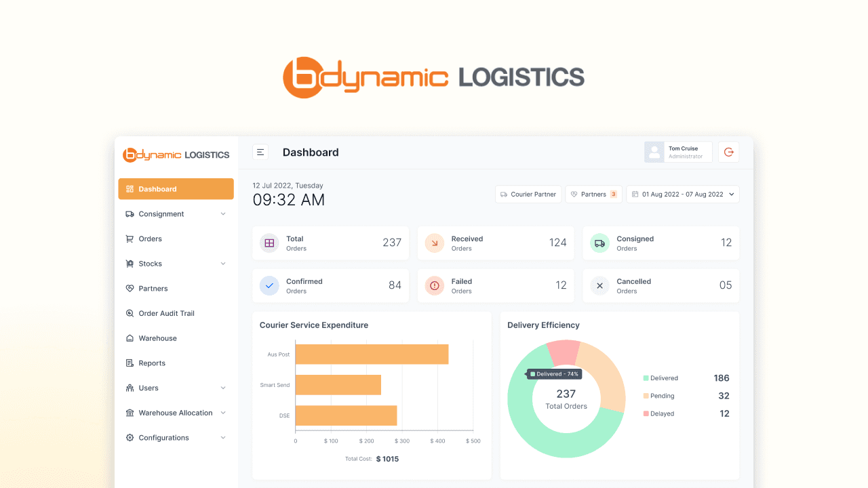Open the Warehouse menu item
Image resolution: width=868 pixels, height=488 pixels.
(x=176, y=338)
